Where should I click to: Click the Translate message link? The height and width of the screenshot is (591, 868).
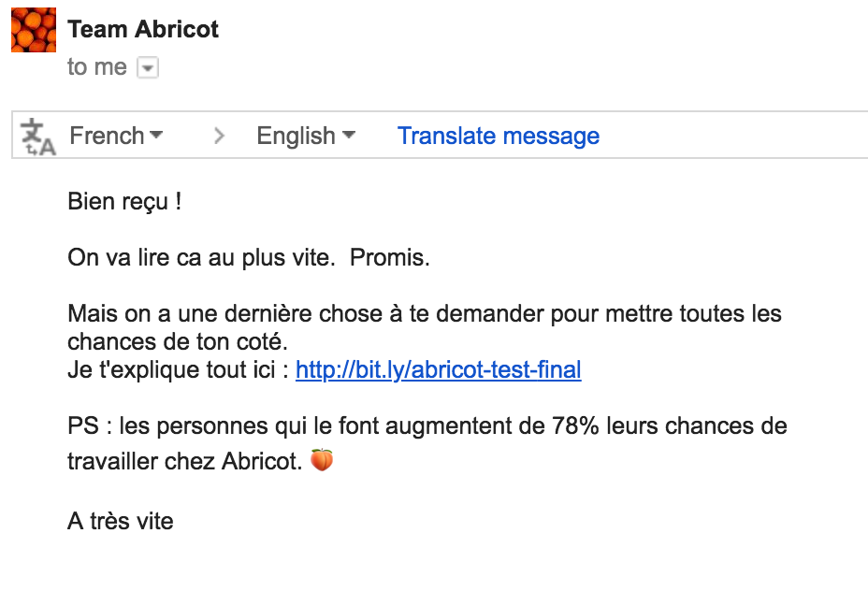tap(499, 136)
